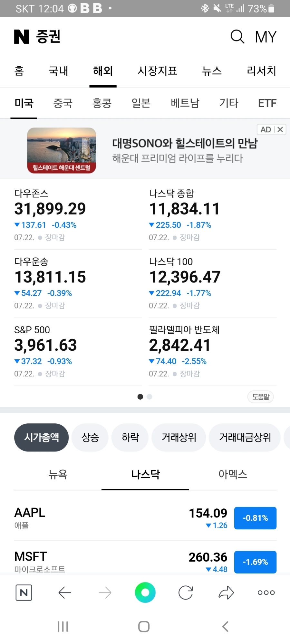The image size is (290, 644).
Task: Open Android recent apps button
Action: tap(63, 627)
